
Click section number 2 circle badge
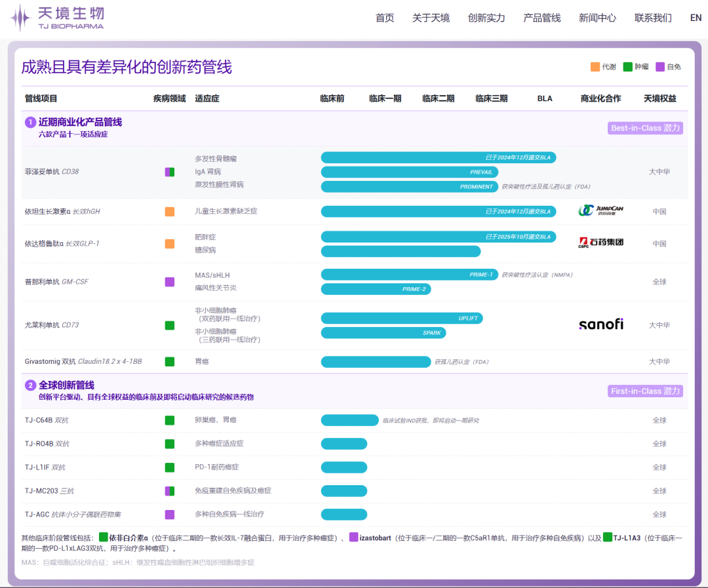click(x=30, y=385)
